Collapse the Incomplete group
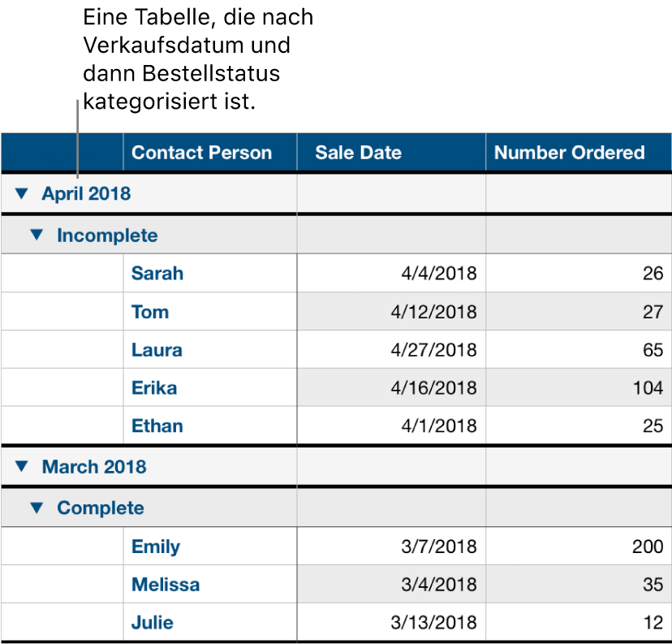 [36, 235]
